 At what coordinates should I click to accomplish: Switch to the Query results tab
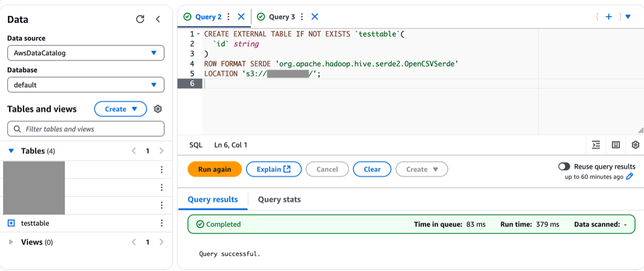coord(213,199)
